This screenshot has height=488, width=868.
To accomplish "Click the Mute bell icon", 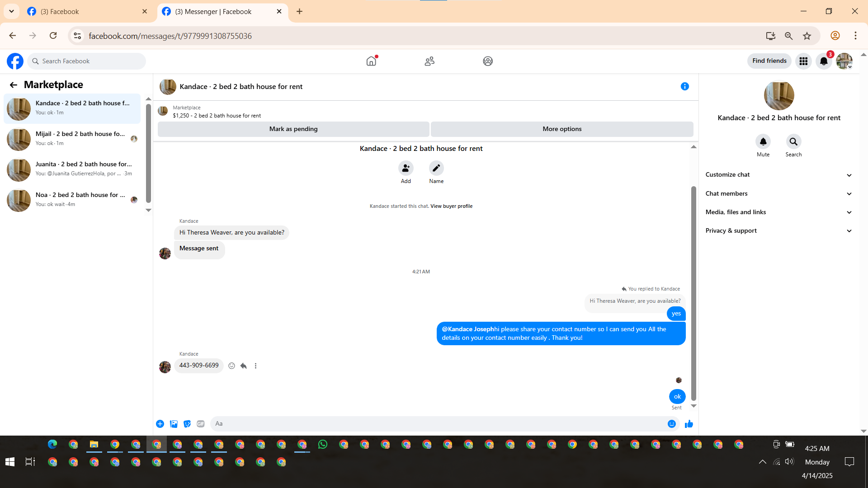I will (763, 142).
